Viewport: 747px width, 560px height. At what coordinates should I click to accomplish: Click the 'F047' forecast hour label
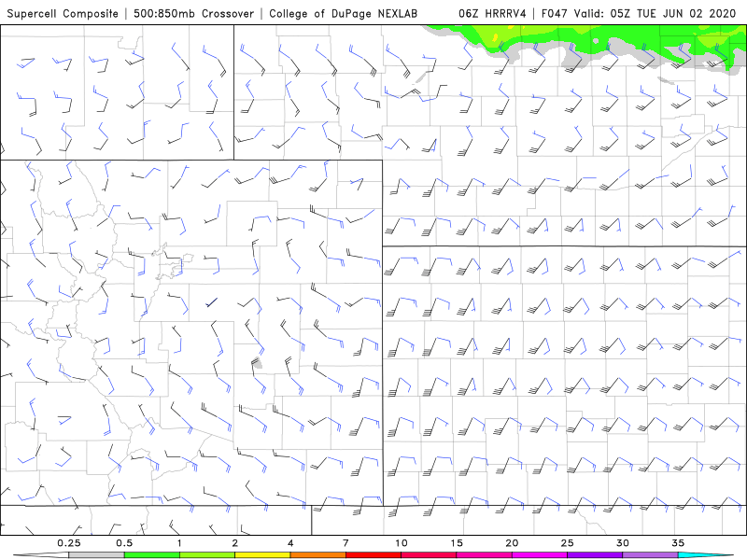pyautogui.click(x=556, y=13)
